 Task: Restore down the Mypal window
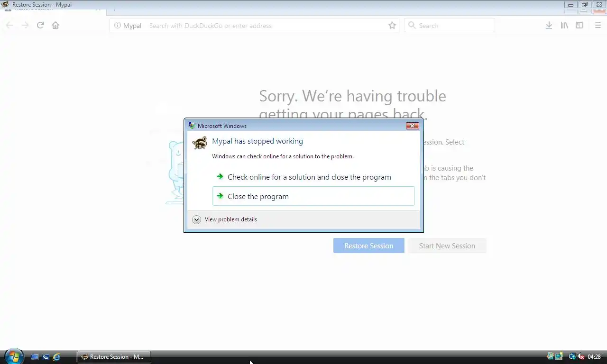point(584,5)
